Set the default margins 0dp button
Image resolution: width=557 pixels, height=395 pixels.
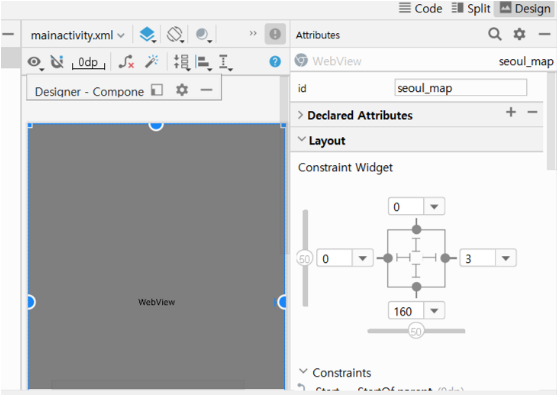click(88, 63)
